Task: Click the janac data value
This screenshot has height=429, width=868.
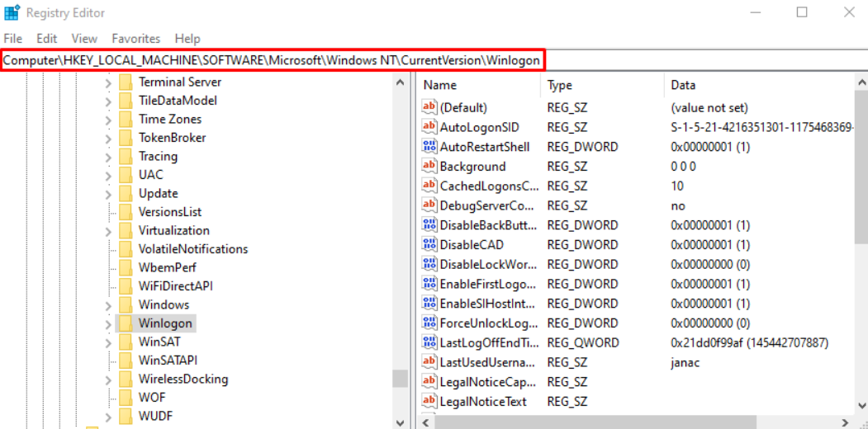Action: (x=685, y=362)
